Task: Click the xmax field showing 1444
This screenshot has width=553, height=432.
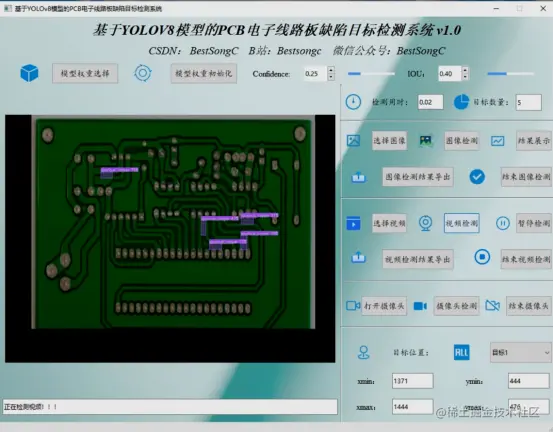Action: [x=412, y=407]
